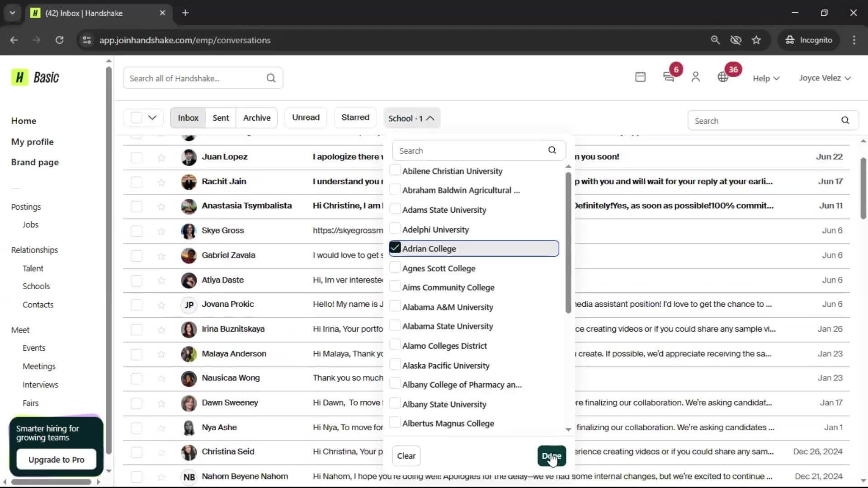Click Done in school filter
The image size is (868, 488).
552,456
